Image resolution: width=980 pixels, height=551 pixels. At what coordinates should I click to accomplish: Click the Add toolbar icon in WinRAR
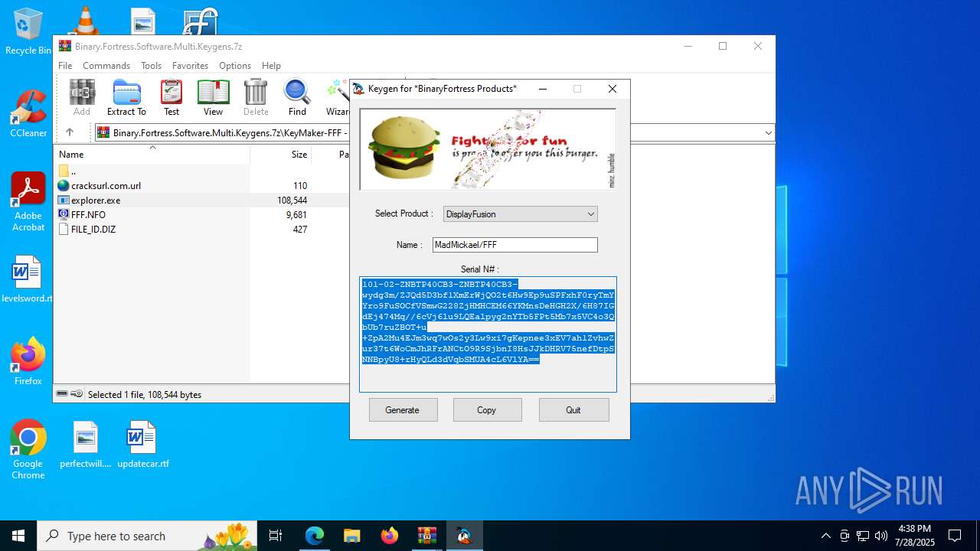click(82, 97)
